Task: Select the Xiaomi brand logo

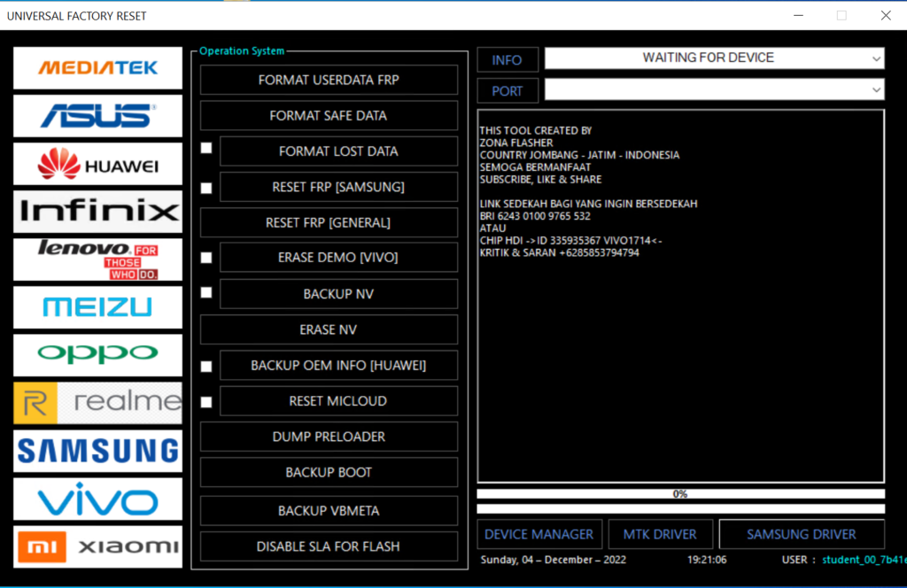Action: (x=97, y=547)
